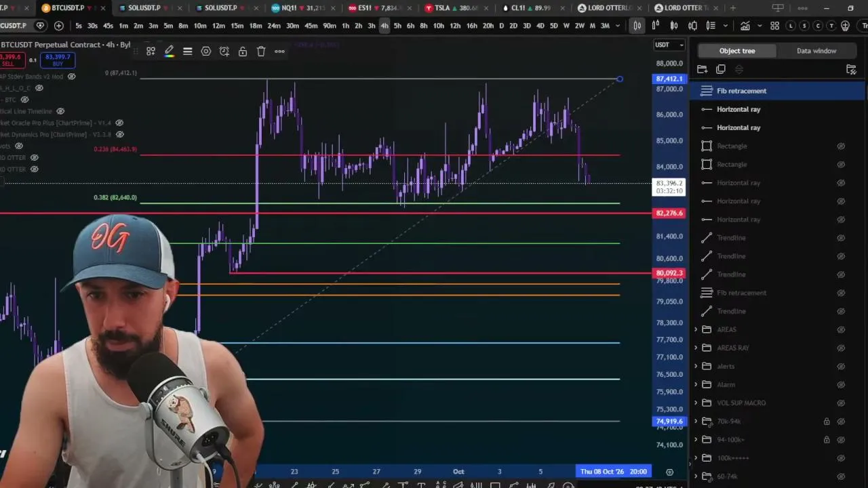Select the 1h timeframe button
The width and height of the screenshot is (868, 488).
345,26
